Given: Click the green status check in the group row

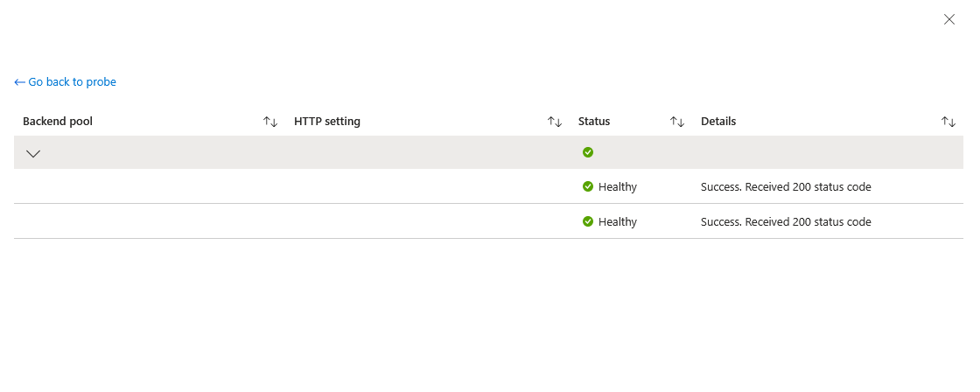Looking at the screenshot, I should [x=588, y=152].
